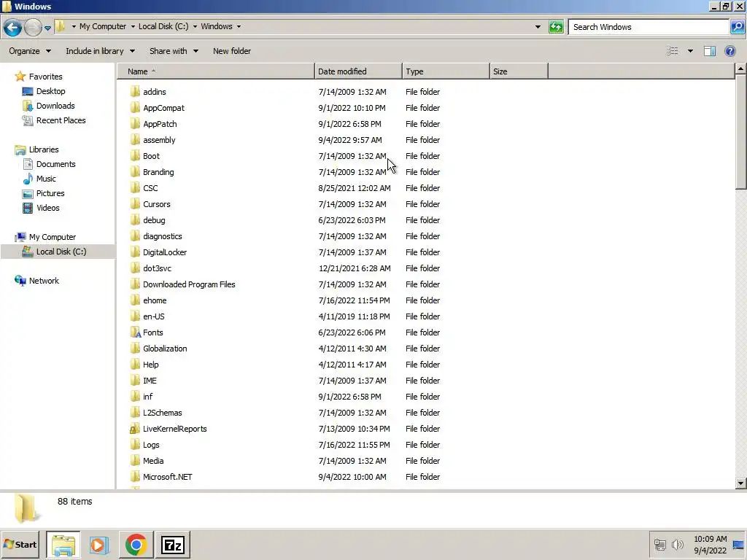Click the search magnifier icon
This screenshot has width=747, height=560.
click(738, 27)
